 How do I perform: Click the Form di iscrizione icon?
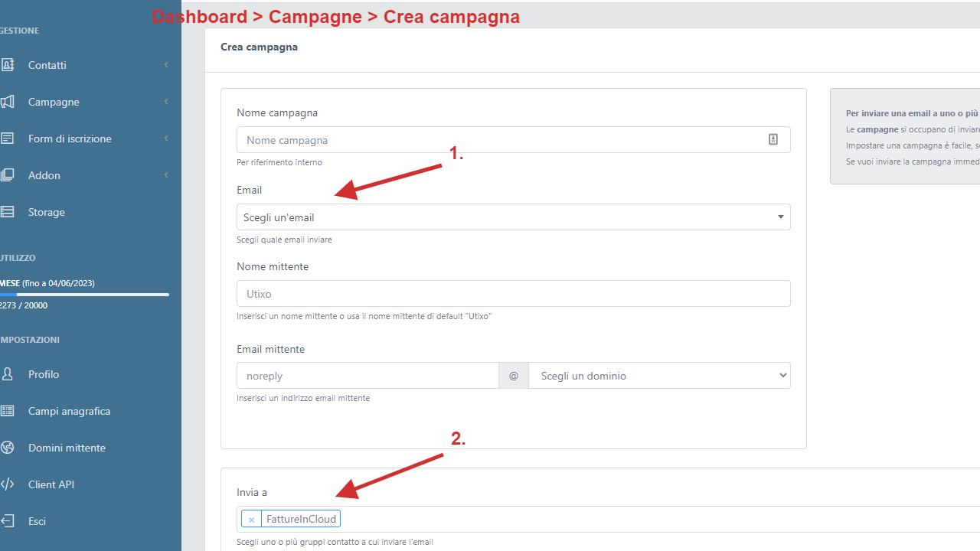[7, 139]
